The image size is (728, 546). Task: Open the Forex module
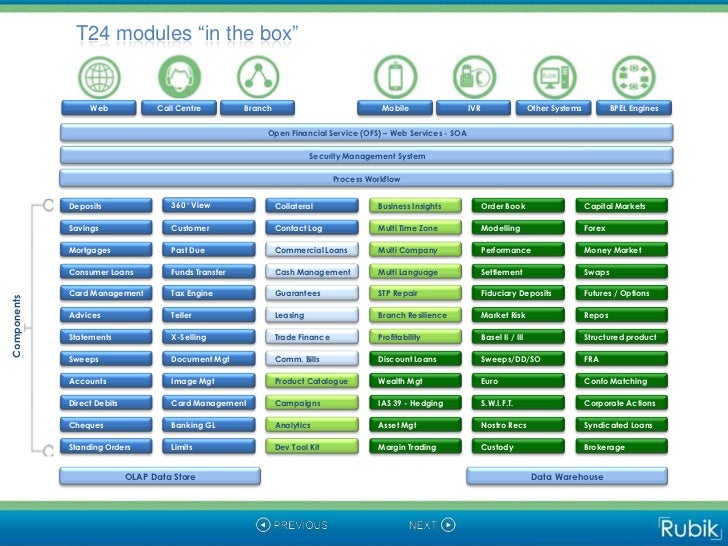coord(622,228)
